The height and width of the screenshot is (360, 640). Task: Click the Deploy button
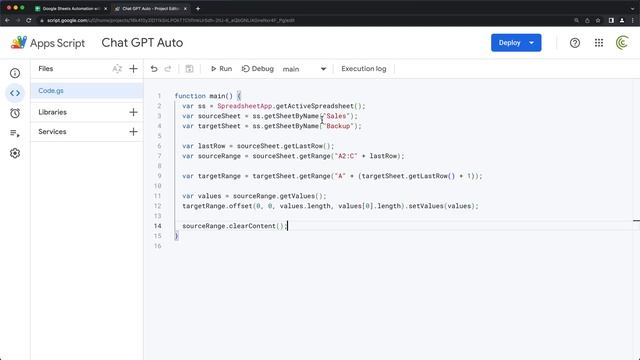pyautogui.click(x=516, y=43)
